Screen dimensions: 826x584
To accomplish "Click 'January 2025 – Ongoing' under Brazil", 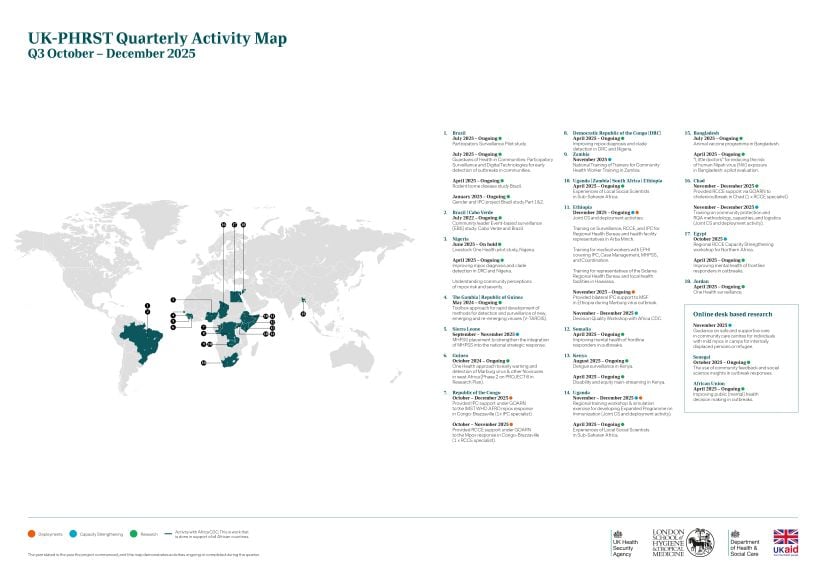I will coord(479,196).
